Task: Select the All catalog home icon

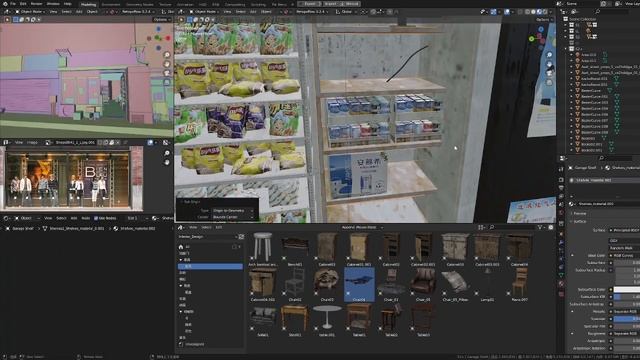Action: pos(181,247)
